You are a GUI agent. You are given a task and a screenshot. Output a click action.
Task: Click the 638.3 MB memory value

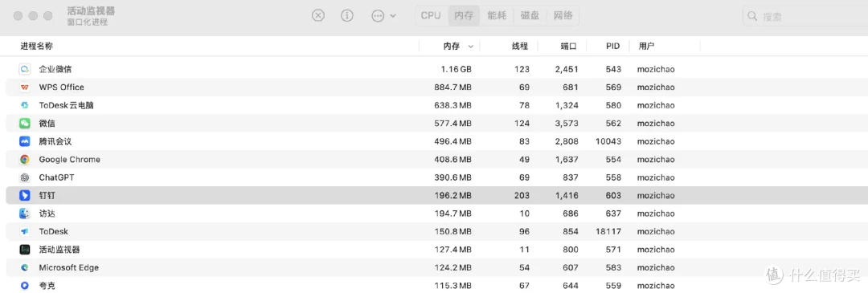pyautogui.click(x=452, y=105)
